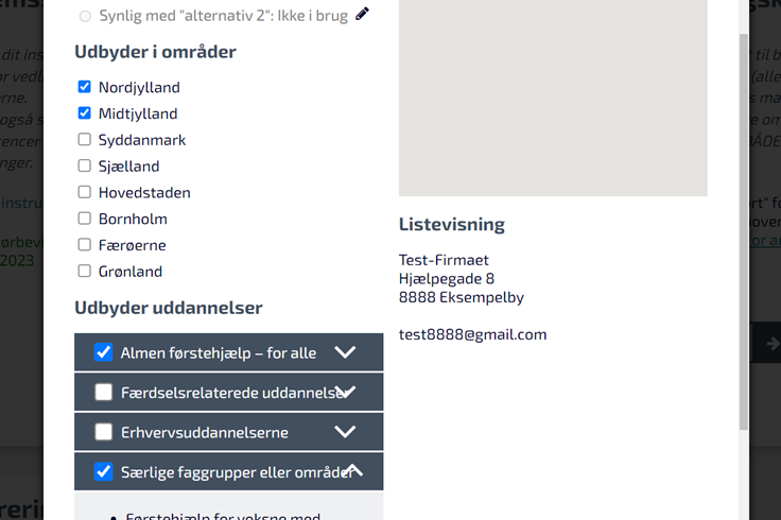The height and width of the screenshot is (520, 781).
Task: Click the grey map preview area
Action: point(553,98)
